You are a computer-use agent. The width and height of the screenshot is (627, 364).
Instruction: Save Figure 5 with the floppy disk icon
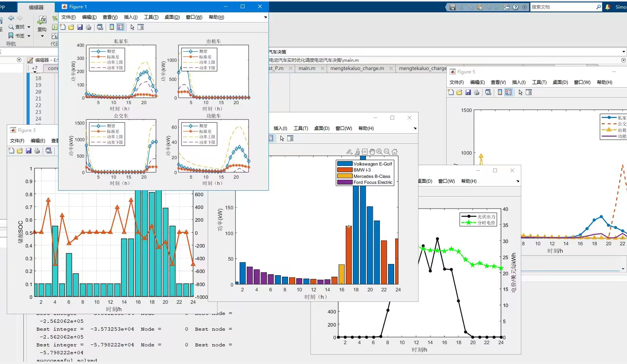(x=468, y=92)
